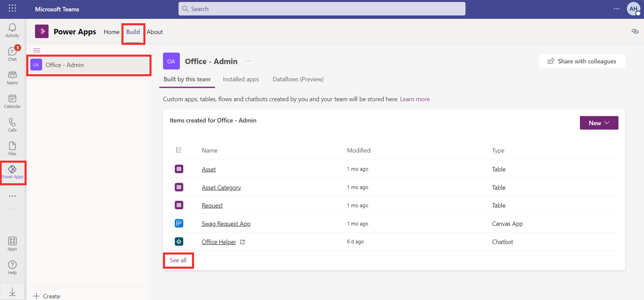The height and width of the screenshot is (300, 644).
Task: Click the download desktop app icon
Action: coord(12,292)
